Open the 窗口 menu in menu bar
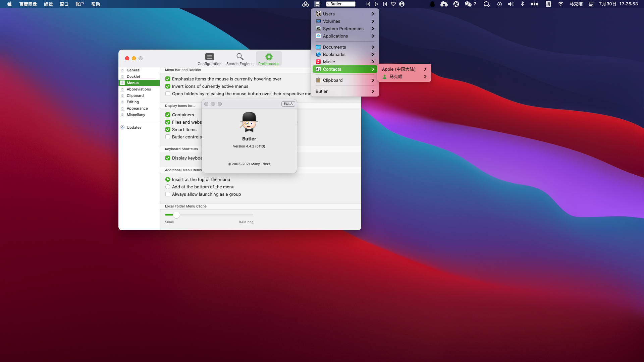Image resolution: width=644 pixels, height=362 pixels. tap(64, 4)
